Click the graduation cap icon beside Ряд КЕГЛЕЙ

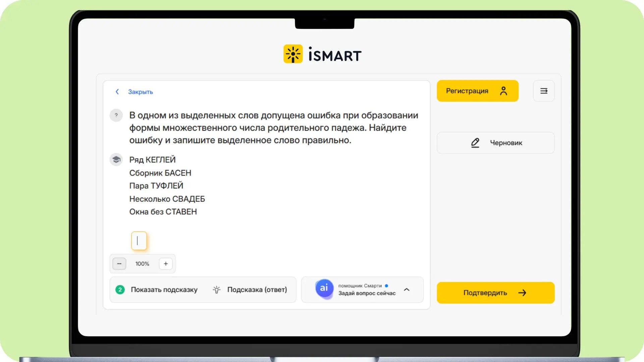click(116, 160)
